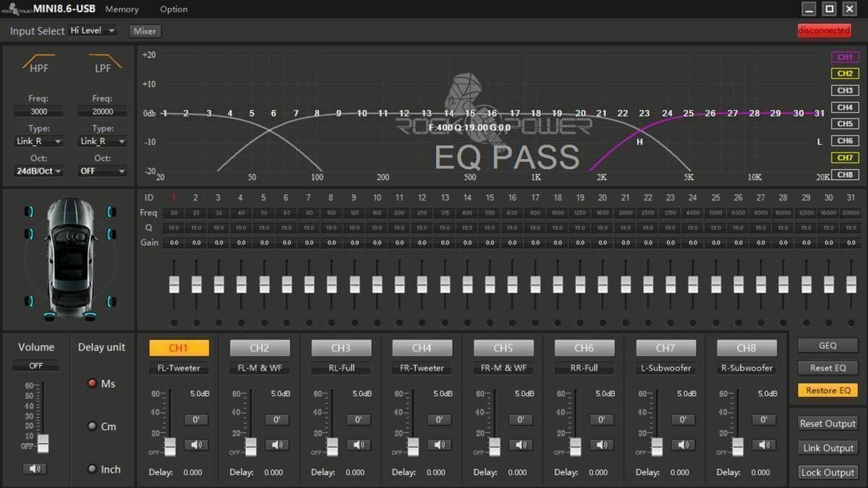Click the CH2 phase 0° button
Image resolution: width=868 pixels, height=488 pixels.
click(276, 419)
